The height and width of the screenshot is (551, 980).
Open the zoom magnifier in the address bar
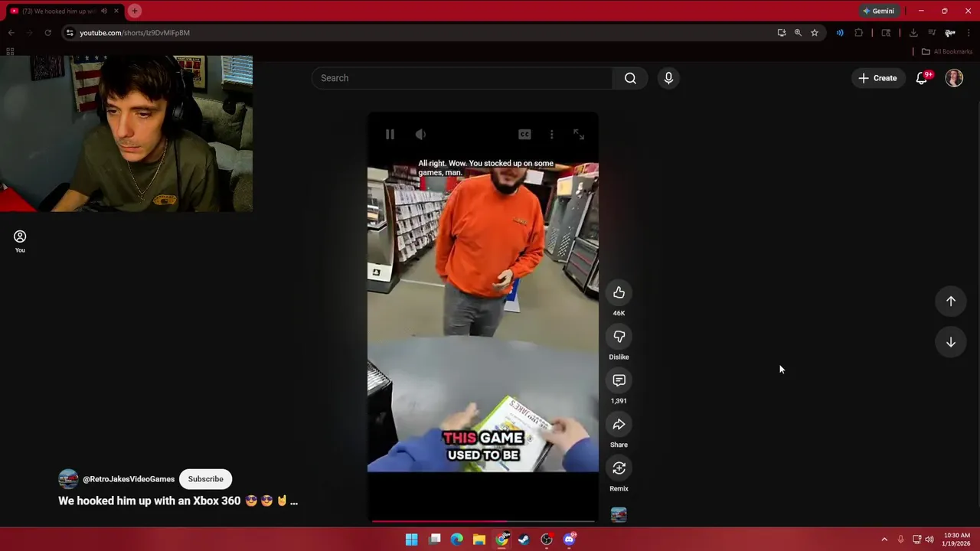[798, 33]
